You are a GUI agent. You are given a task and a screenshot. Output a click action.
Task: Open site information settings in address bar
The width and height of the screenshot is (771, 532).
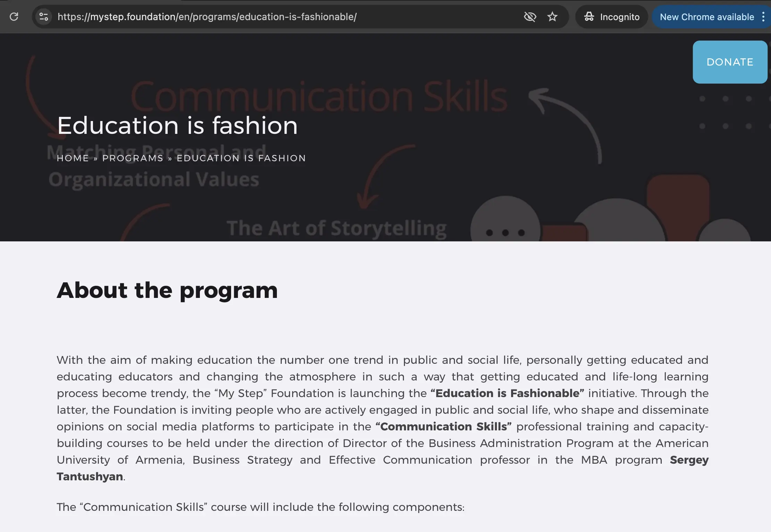click(x=44, y=17)
